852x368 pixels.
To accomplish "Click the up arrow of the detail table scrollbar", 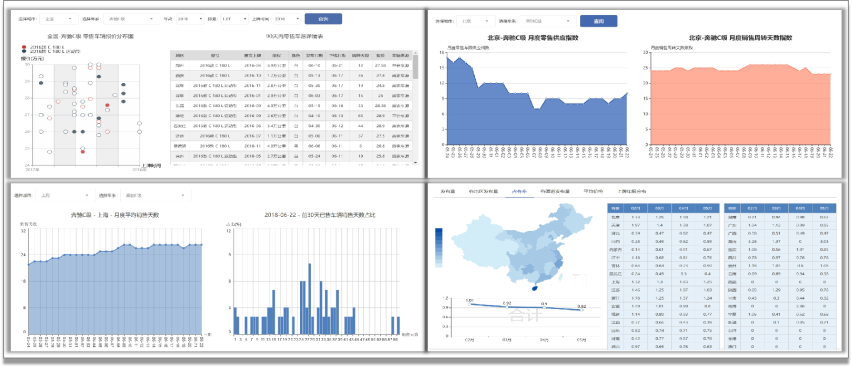I will (x=416, y=53).
